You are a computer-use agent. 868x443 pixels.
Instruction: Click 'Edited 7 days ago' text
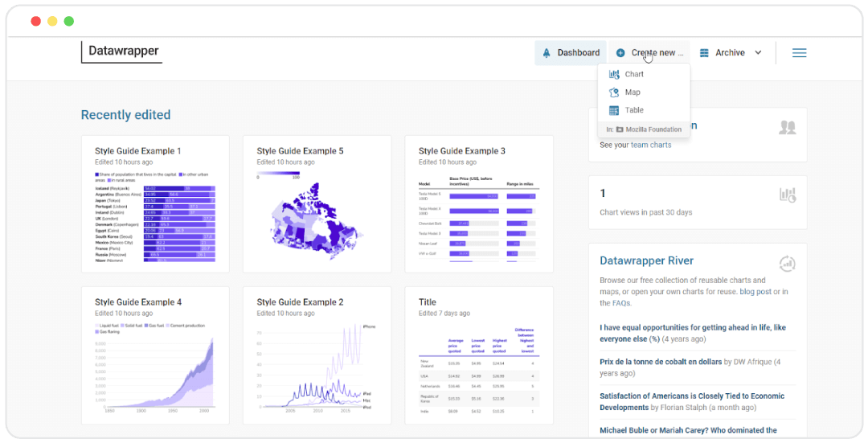click(x=444, y=314)
